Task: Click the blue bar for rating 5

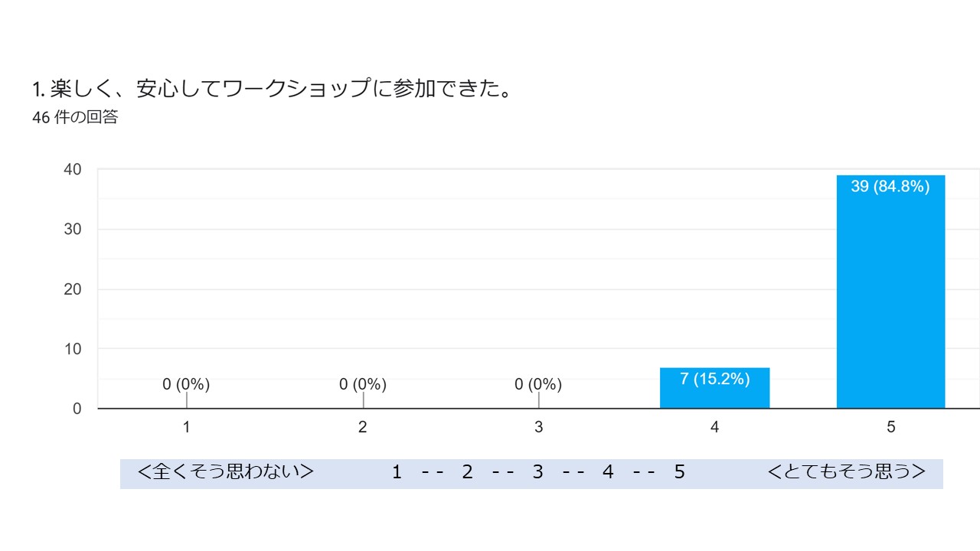Action: (890, 292)
